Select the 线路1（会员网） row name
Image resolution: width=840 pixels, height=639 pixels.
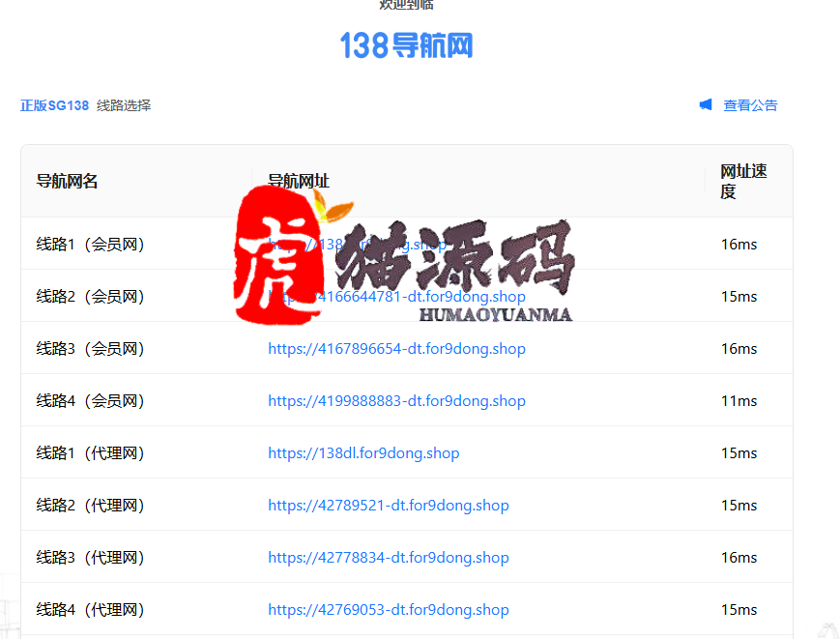click(90, 245)
